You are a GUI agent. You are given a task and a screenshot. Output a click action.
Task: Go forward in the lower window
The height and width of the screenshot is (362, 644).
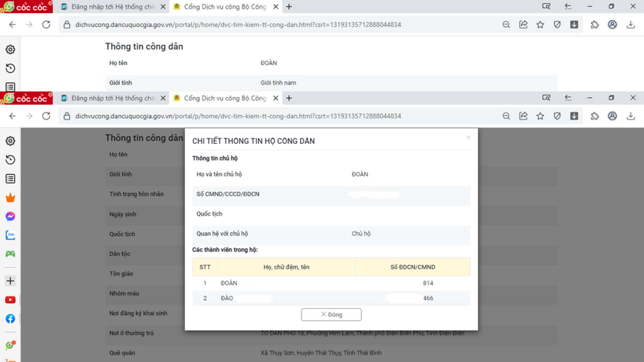[x=29, y=116]
